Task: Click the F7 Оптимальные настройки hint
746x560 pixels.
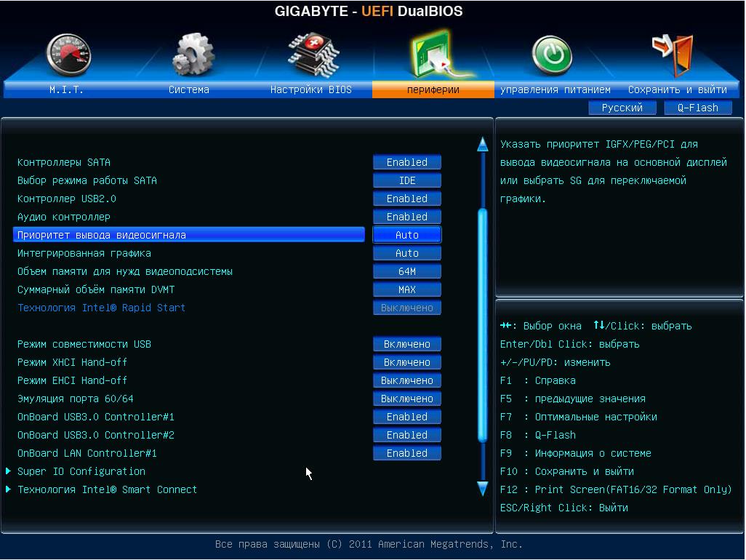Action: pos(579,417)
